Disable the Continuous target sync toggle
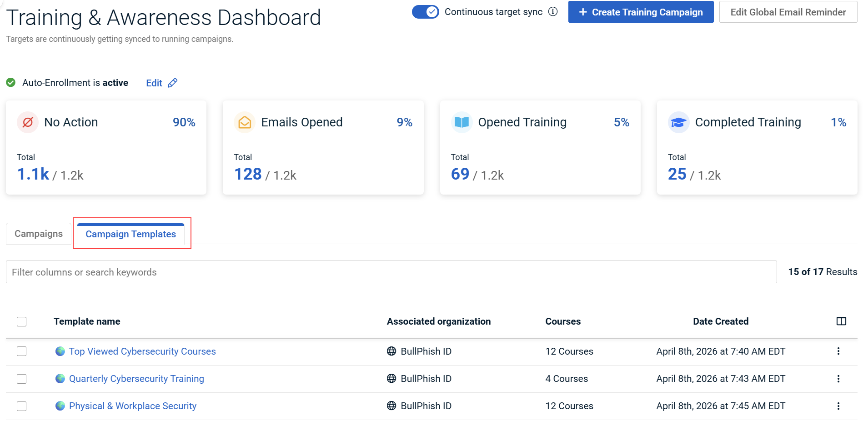Screen dimensions: 868x421 tap(425, 12)
